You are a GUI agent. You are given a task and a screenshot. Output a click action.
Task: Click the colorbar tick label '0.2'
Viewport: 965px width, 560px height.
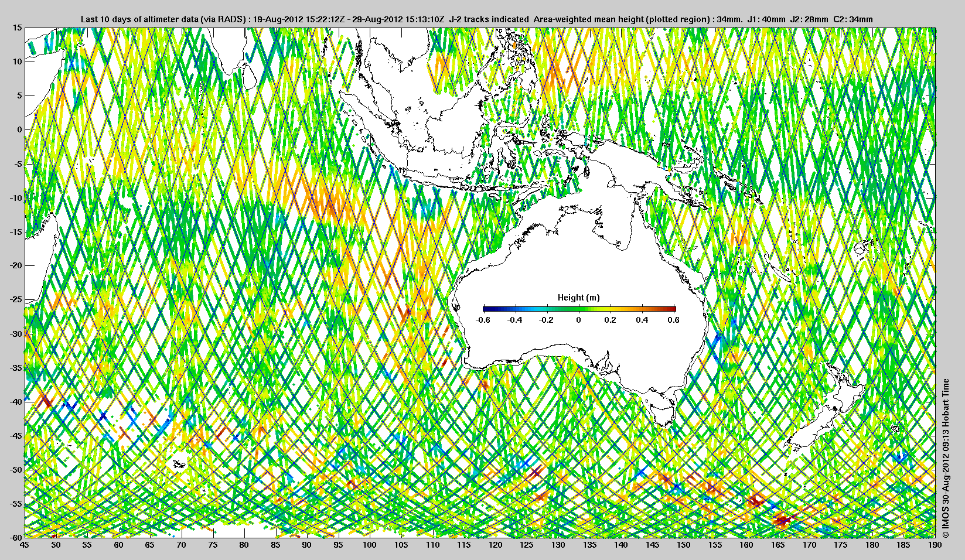(611, 320)
